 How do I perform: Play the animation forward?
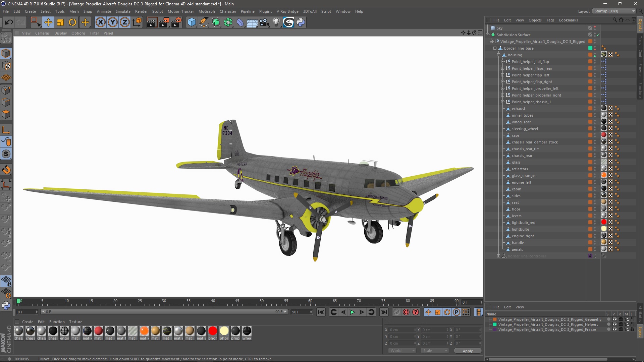pos(352,312)
